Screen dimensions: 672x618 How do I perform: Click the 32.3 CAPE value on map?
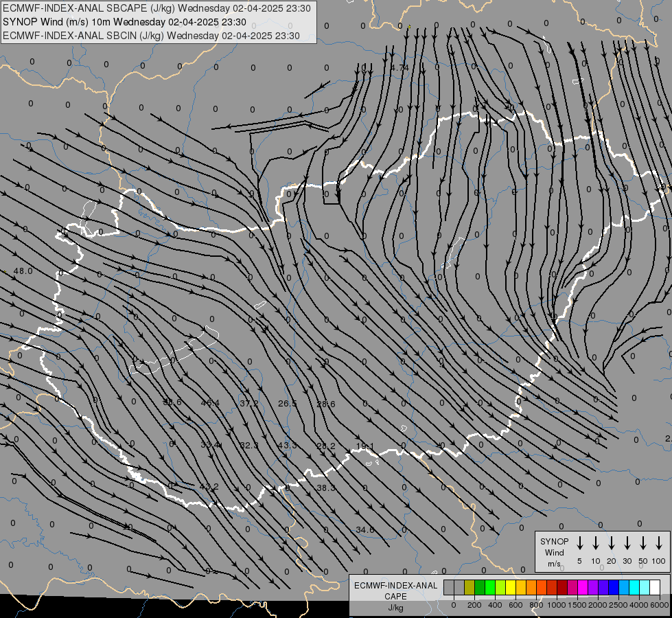click(249, 446)
